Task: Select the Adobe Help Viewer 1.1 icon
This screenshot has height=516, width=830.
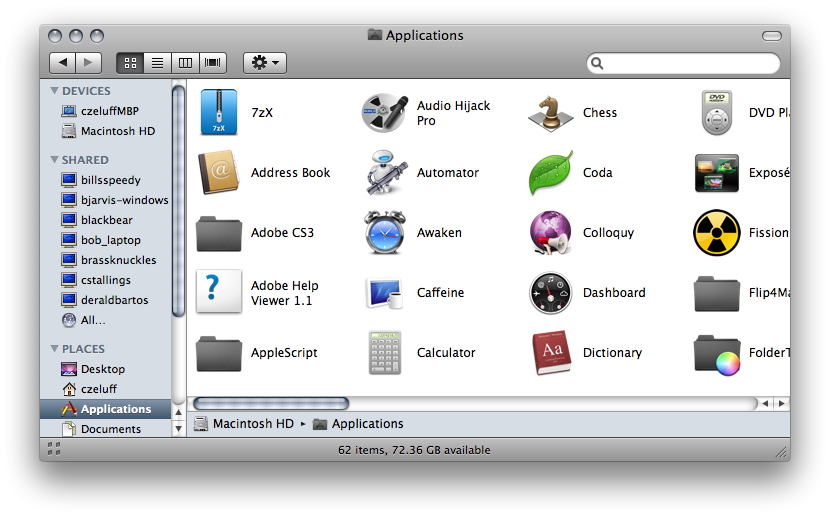Action: click(219, 292)
